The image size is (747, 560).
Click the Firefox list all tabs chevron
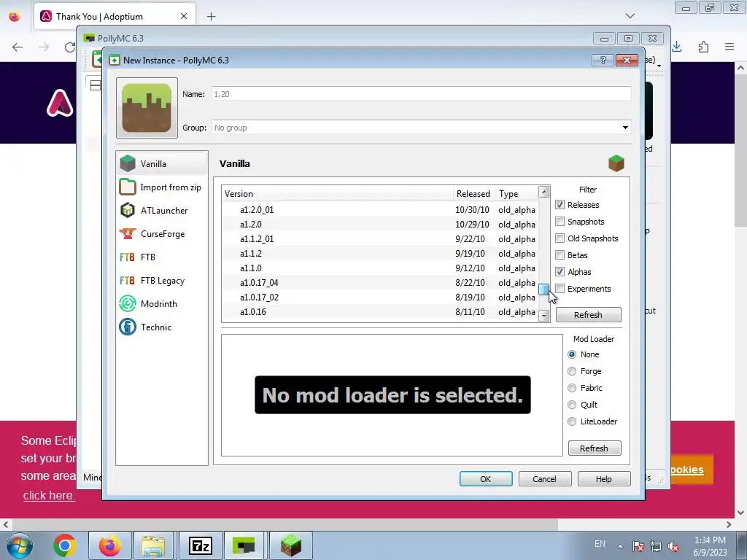pos(630,16)
